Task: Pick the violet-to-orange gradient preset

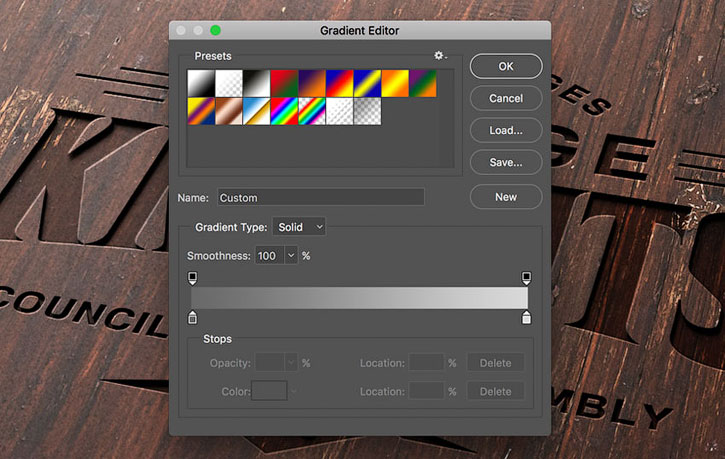Action: [312, 83]
